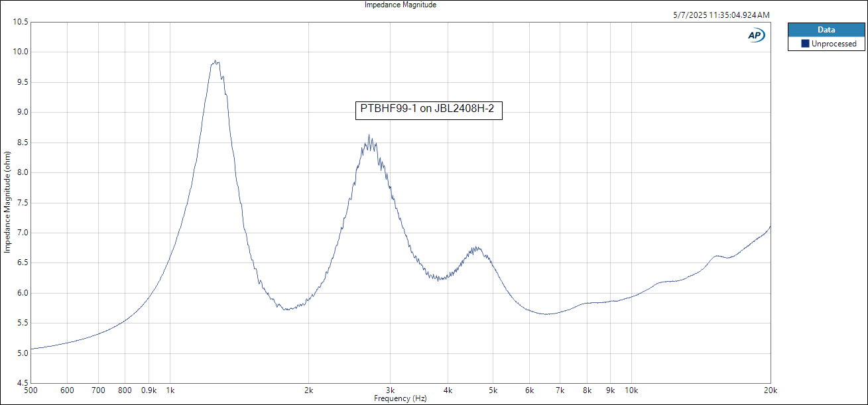
Task: Select the Unprocessed legend entry
Action: point(828,44)
